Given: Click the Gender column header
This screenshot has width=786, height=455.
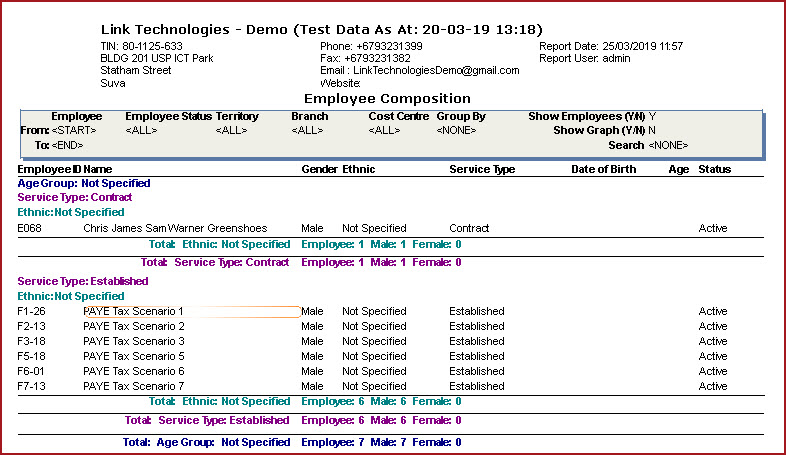Looking at the screenshot, I should [x=319, y=170].
